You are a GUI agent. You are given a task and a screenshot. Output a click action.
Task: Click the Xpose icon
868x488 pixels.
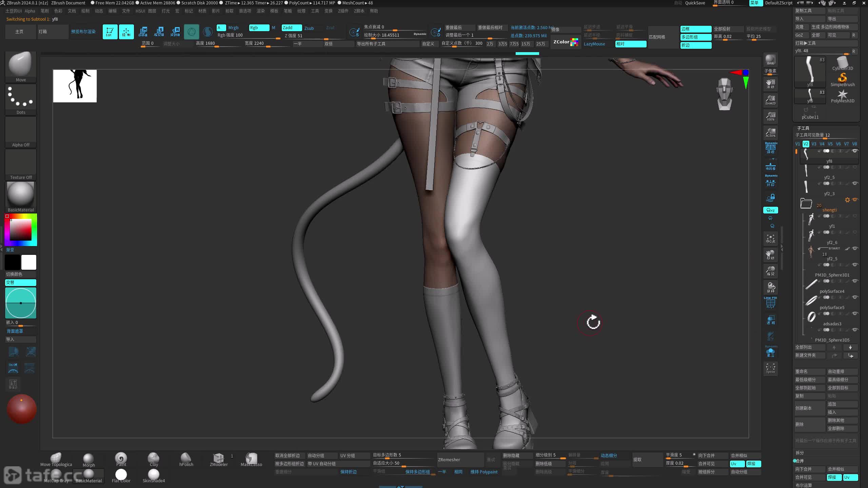coord(770,368)
